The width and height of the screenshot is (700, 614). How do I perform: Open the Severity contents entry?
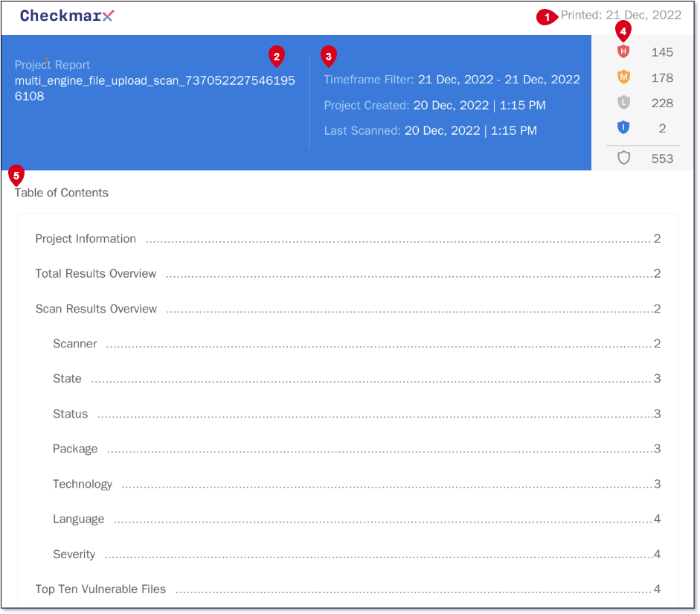coord(357,554)
